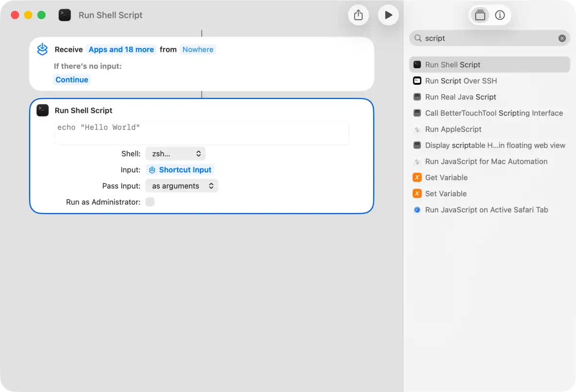Click into the shell script text area
This screenshot has width=576, height=392.
point(202,133)
